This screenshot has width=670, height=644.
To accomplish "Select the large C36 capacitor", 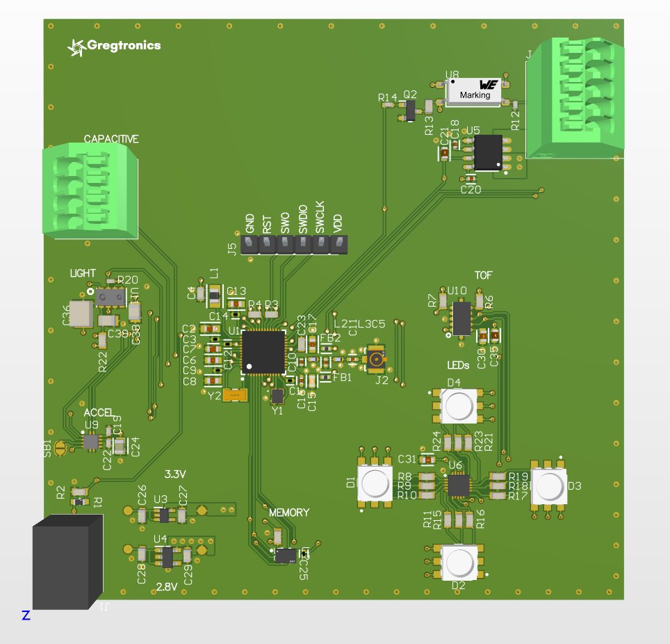I will point(81,314).
